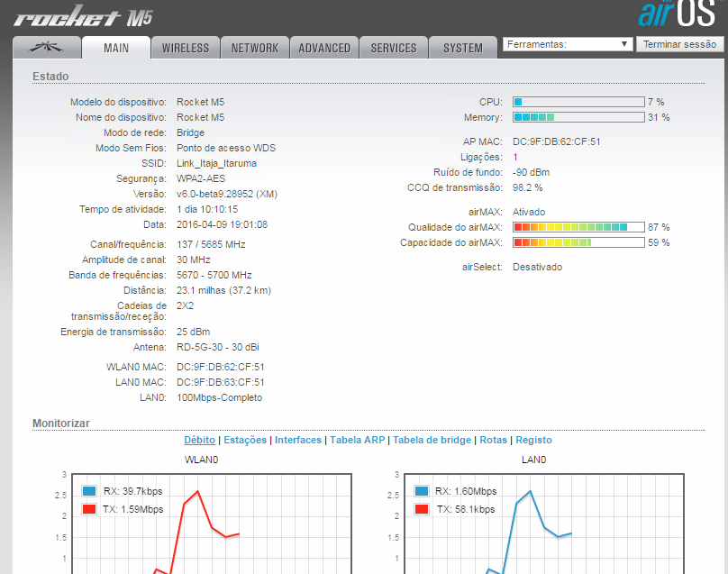Open the Estações link
The image size is (728, 574).
click(x=245, y=440)
